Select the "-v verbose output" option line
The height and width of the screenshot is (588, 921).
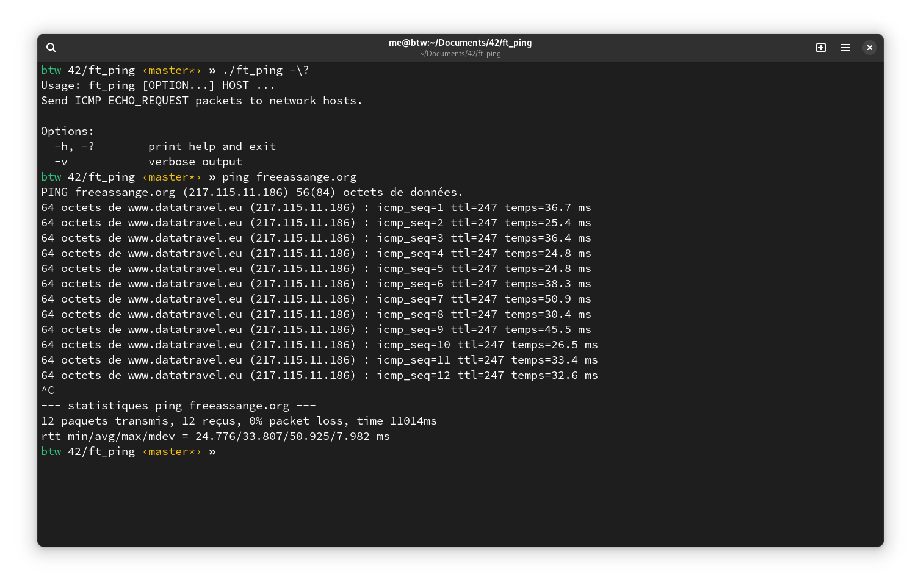tap(148, 162)
